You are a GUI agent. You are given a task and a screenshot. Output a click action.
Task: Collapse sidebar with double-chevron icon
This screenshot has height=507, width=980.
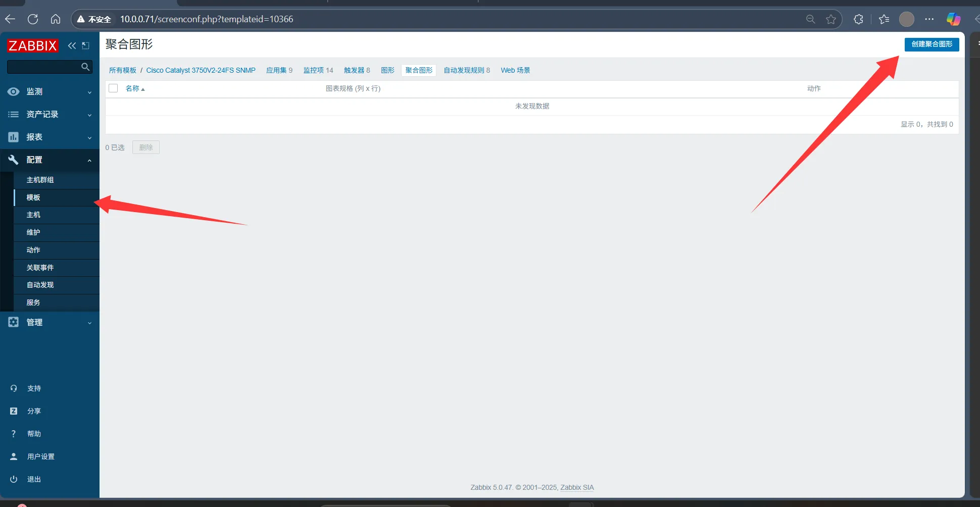point(72,45)
